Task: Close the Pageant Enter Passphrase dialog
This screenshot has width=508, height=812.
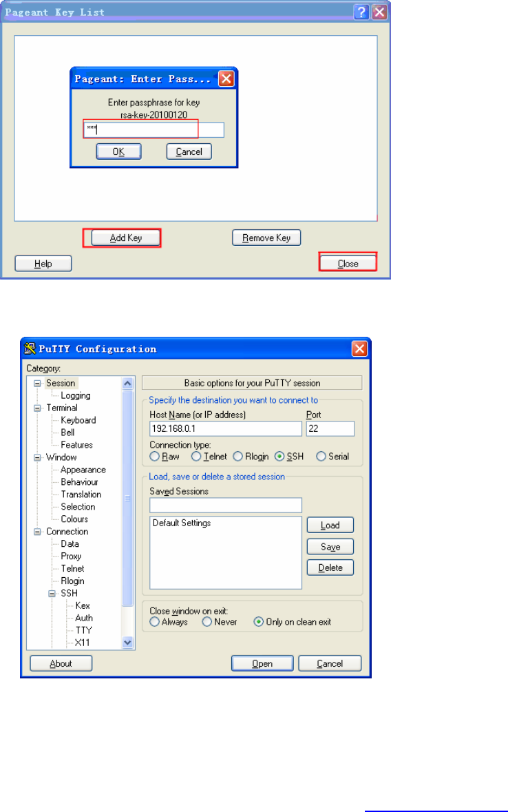Action: tap(226, 79)
